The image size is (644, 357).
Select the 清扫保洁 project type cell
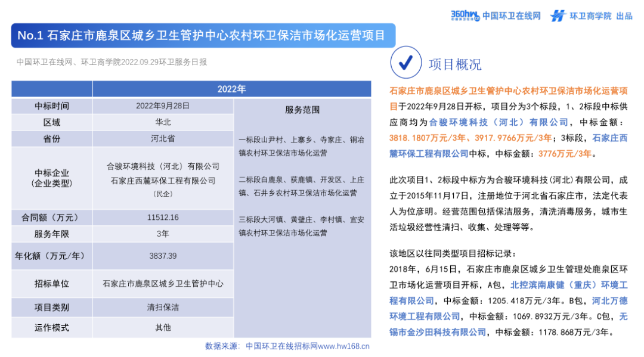tap(163, 307)
